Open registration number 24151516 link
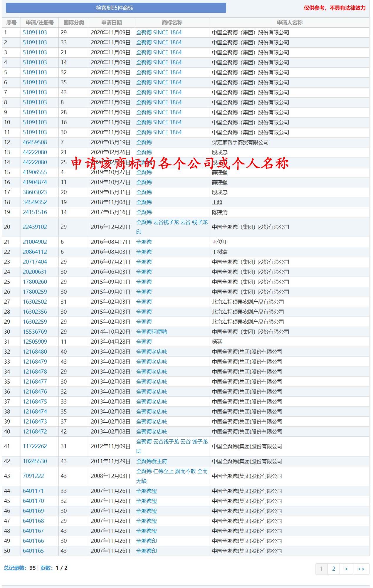Image resolution: width=373 pixels, height=588 pixels. [x=35, y=212]
